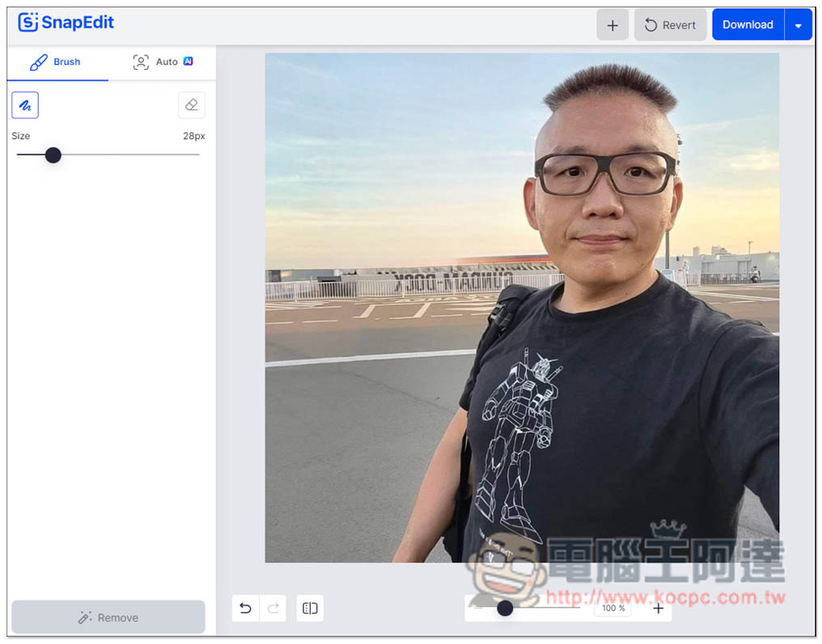Redo the last edit
The height and width of the screenshot is (644, 822).
coord(273,609)
